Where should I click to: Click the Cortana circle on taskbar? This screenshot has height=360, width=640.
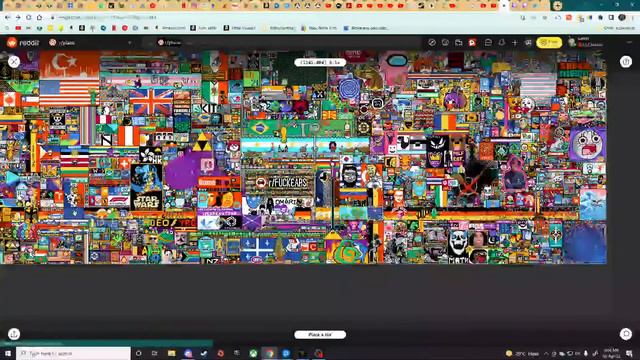pos(138,353)
